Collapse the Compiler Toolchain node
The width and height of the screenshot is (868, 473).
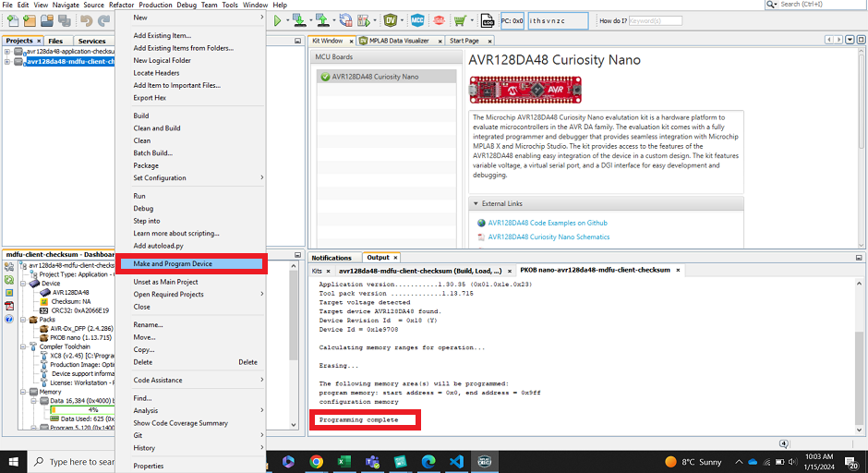(24, 346)
